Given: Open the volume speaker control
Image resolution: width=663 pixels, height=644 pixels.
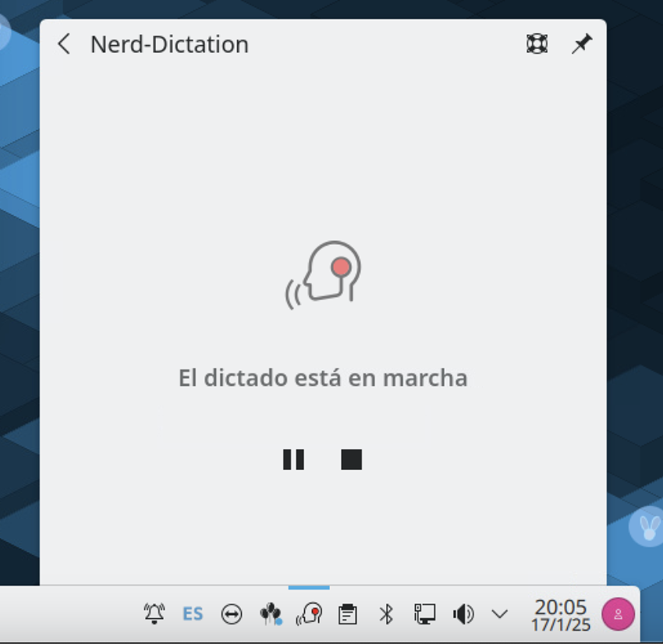Looking at the screenshot, I should click(x=463, y=614).
